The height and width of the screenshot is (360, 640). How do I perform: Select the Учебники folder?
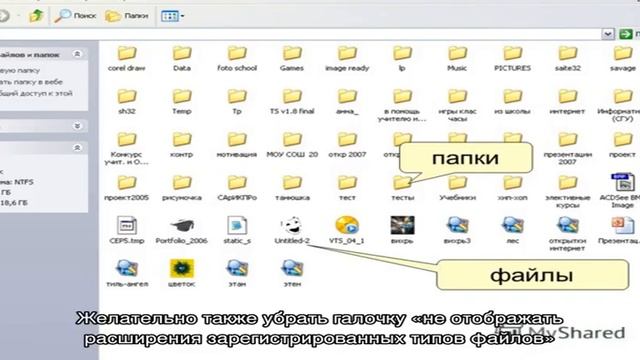(457, 188)
